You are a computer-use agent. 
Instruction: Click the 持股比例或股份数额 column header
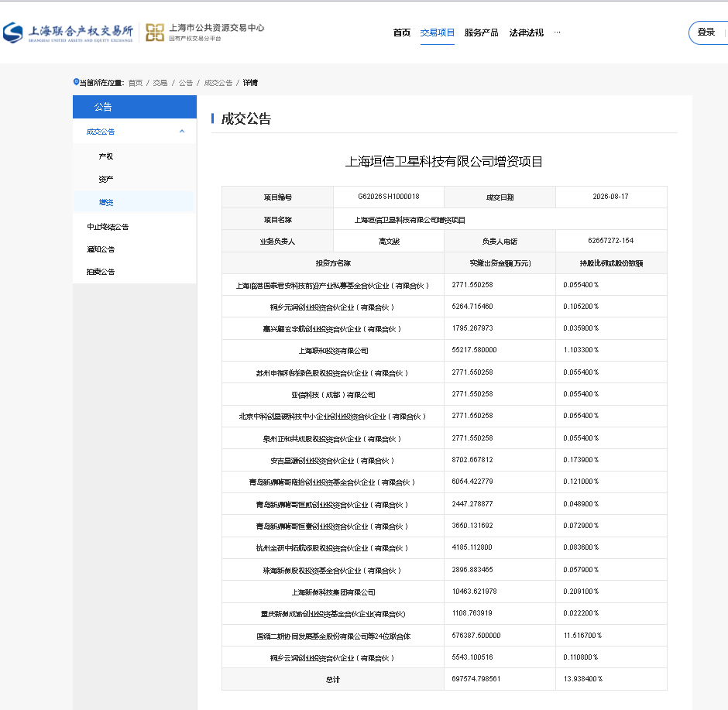pos(611,263)
